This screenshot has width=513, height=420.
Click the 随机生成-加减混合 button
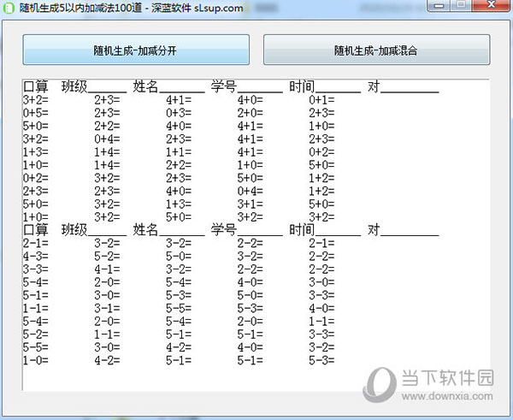(376, 50)
